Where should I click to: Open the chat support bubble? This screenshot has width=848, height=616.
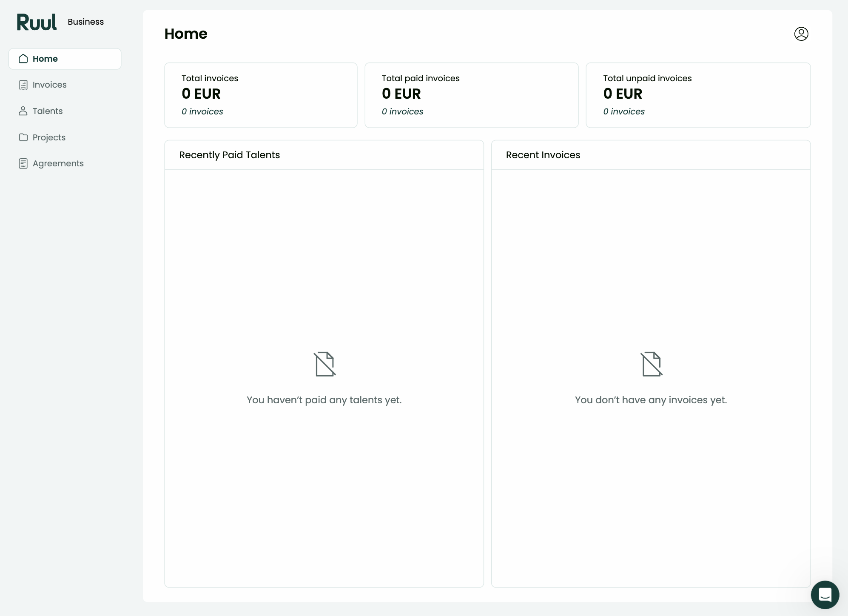coord(825,595)
